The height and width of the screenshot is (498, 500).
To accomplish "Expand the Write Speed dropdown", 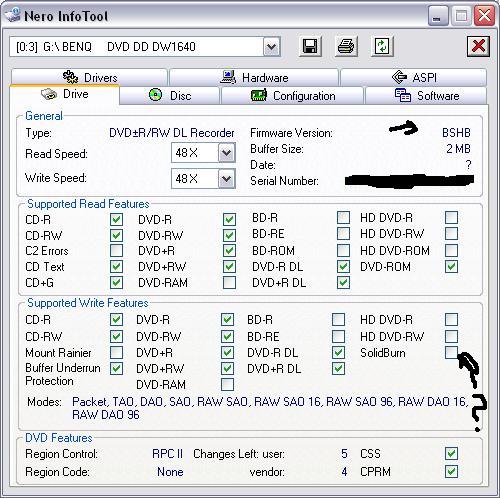I will tap(227, 179).
